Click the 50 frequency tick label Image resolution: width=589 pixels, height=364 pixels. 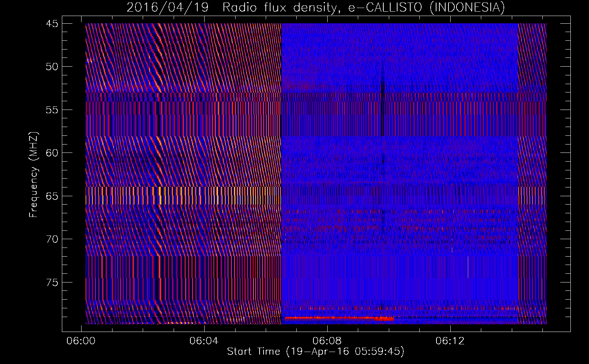[52, 67]
